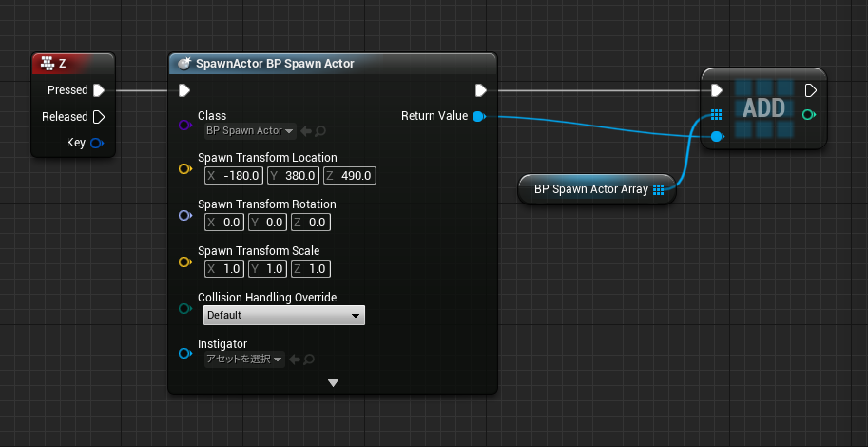868x447 pixels.
Task: Click SpawnActor input execution pin
Action: tap(184, 90)
